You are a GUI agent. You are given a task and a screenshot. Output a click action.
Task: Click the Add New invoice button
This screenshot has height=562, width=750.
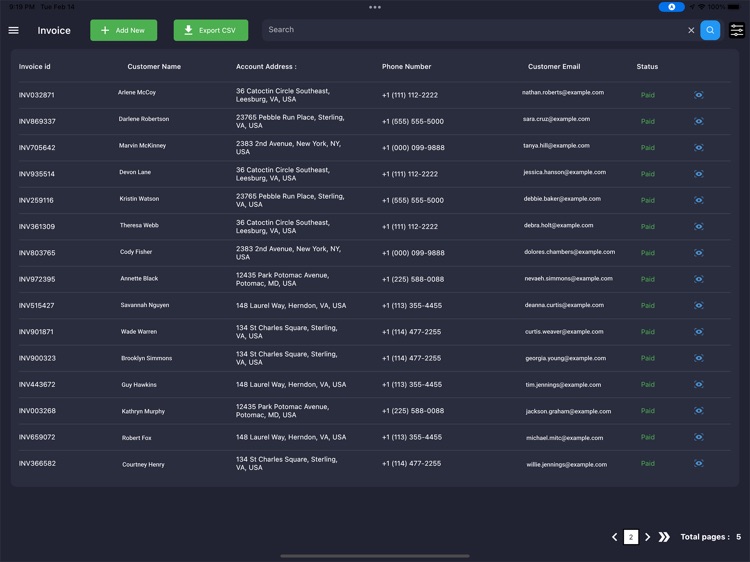(x=123, y=30)
